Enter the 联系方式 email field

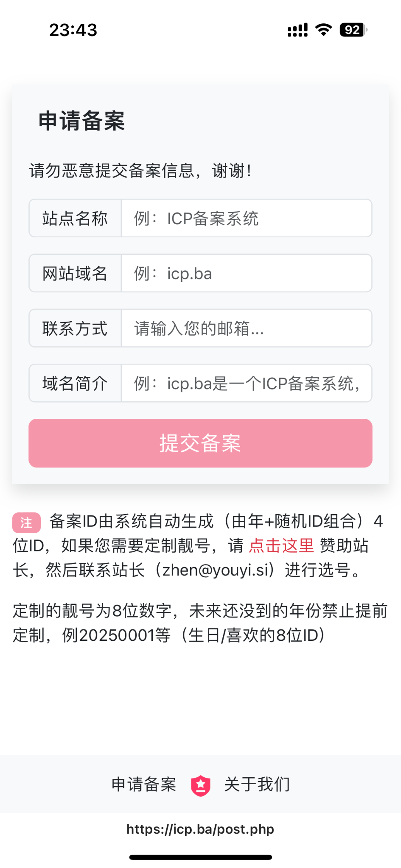tap(246, 328)
